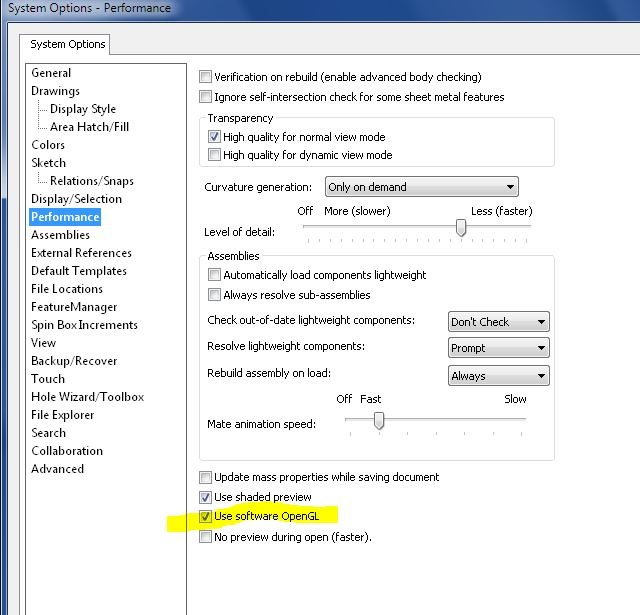640x615 pixels.
Task: Open Area Hatch/Fill settings
Action: click(89, 127)
